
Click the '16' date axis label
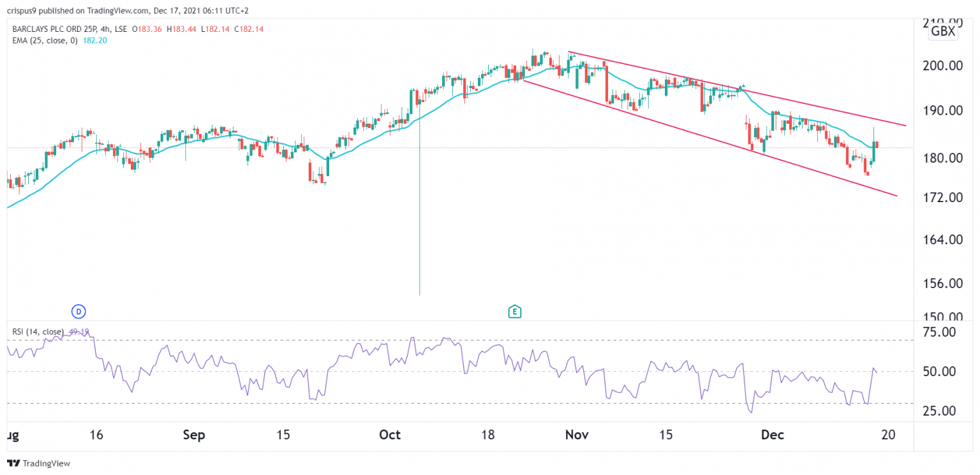(x=96, y=435)
